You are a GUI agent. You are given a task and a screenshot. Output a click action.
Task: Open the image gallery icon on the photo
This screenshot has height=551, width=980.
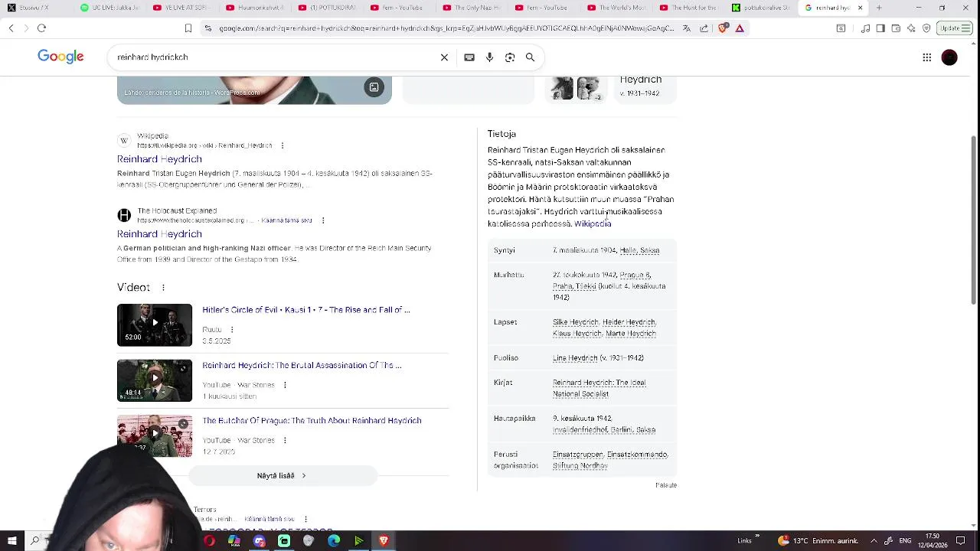(x=374, y=87)
